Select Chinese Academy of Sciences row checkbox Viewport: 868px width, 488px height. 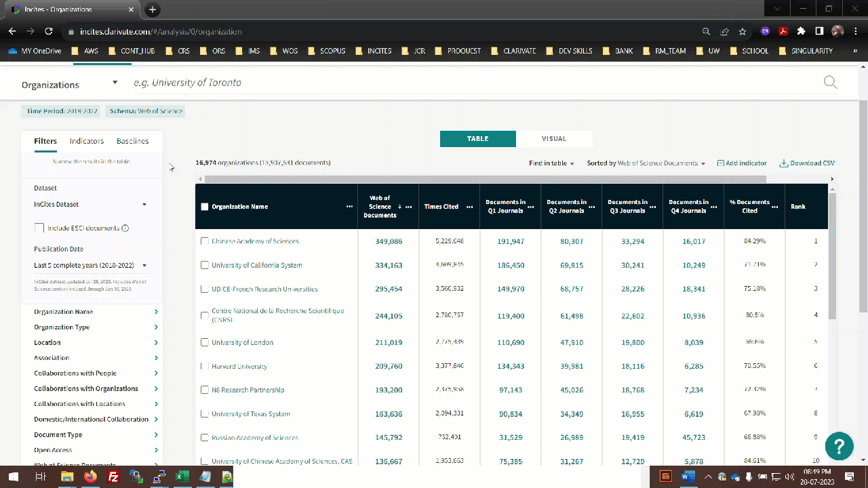(205, 241)
